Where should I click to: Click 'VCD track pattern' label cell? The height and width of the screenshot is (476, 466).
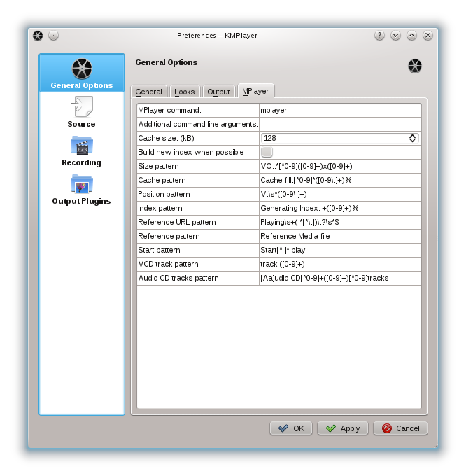(198, 264)
